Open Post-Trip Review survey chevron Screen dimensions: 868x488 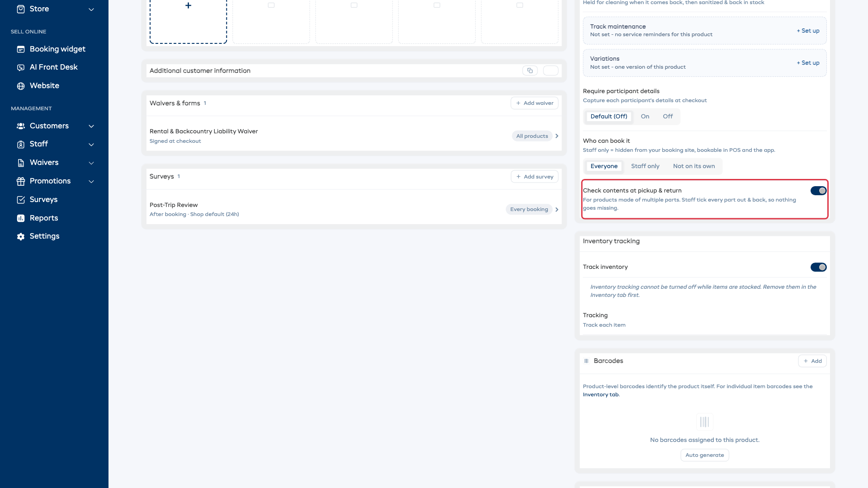click(x=557, y=209)
